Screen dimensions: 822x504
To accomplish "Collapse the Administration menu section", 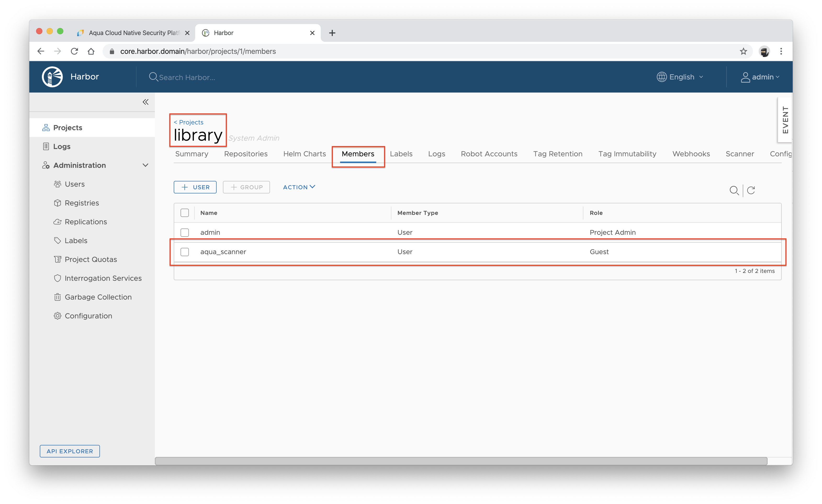I will [145, 165].
